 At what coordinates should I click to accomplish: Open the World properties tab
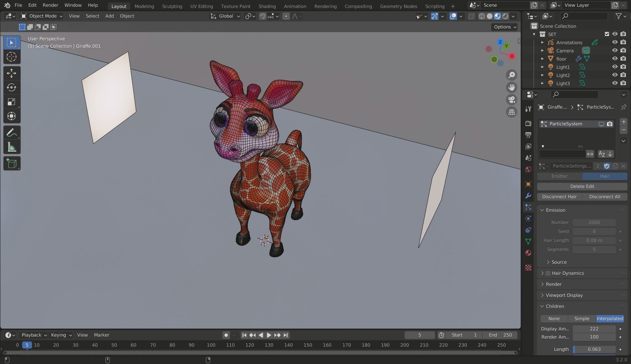(528, 169)
